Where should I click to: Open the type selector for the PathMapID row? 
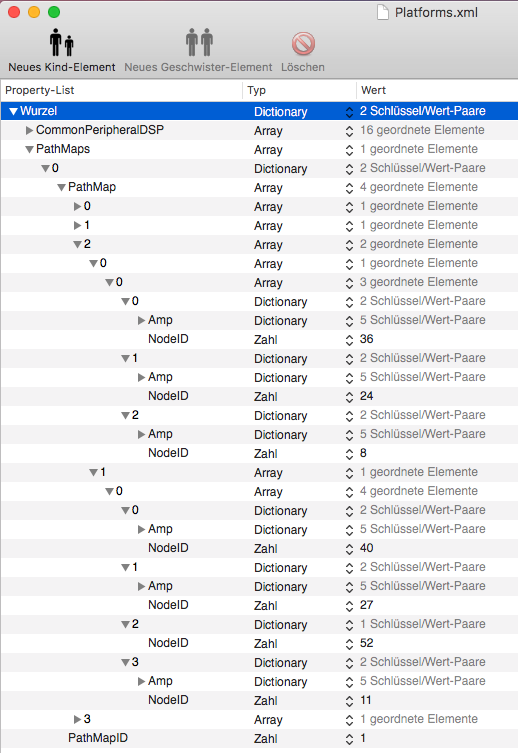[349, 739]
